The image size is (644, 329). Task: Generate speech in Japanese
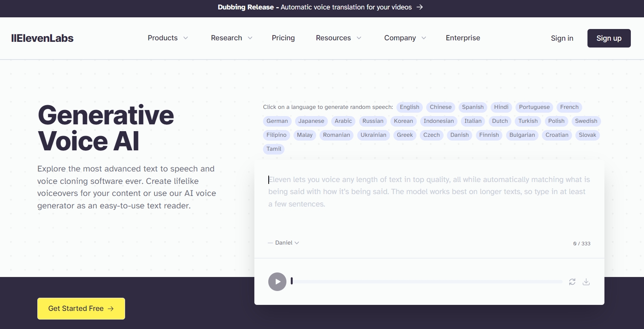click(311, 121)
